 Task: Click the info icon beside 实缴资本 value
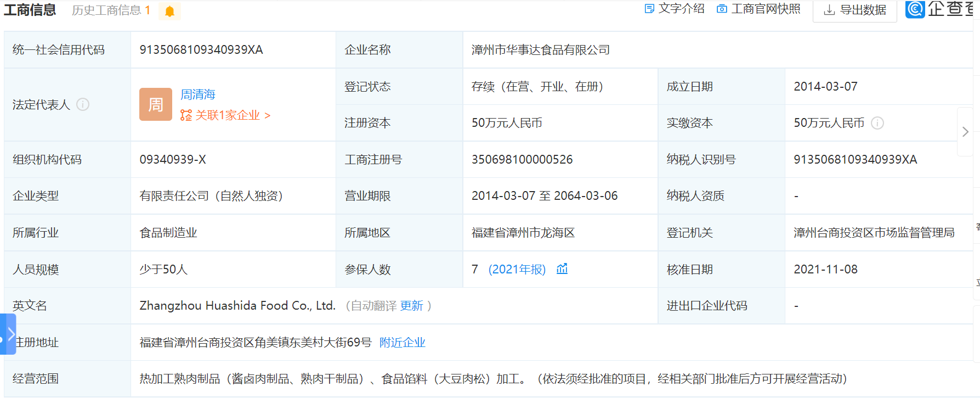[x=877, y=123]
